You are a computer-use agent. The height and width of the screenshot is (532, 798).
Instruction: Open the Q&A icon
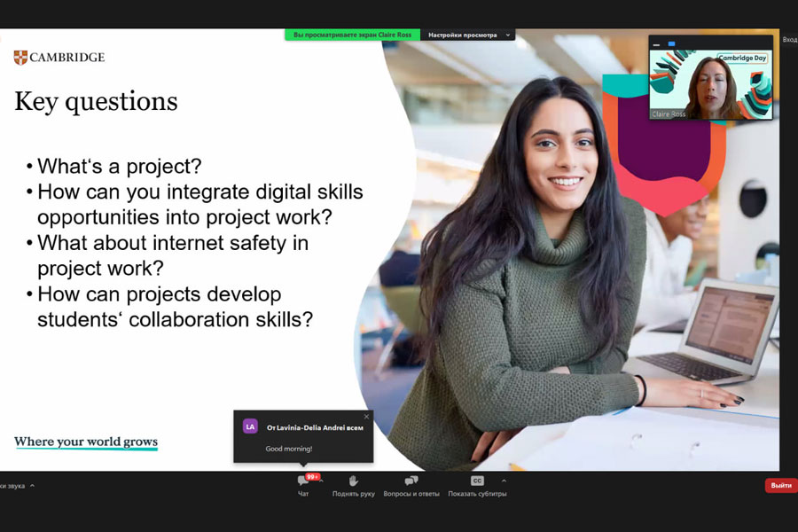tap(411, 481)
